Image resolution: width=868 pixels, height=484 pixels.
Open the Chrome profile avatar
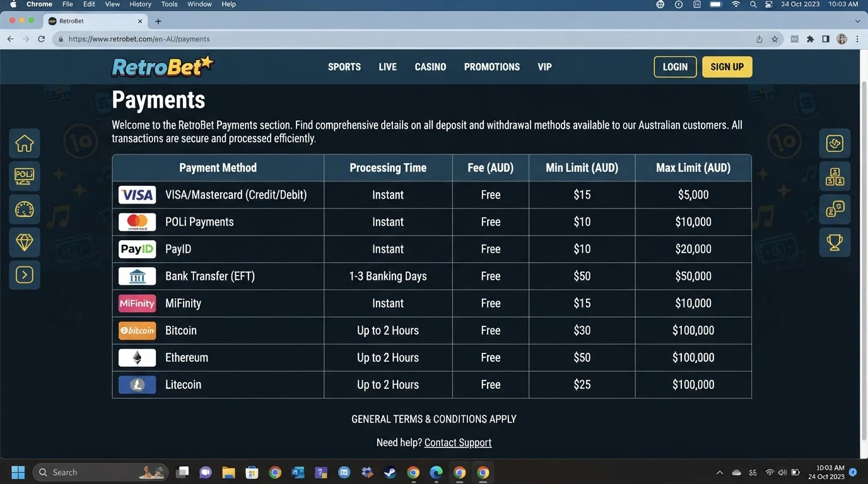(842, 39)
